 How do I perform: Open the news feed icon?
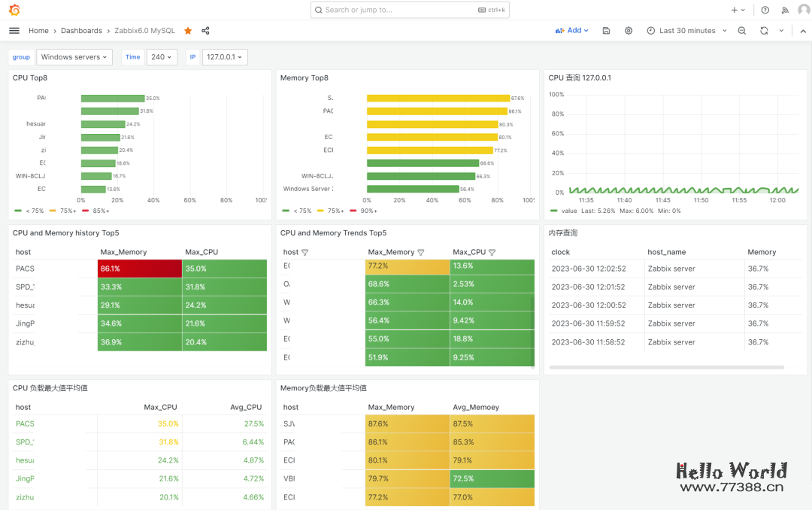click(785, 10)
